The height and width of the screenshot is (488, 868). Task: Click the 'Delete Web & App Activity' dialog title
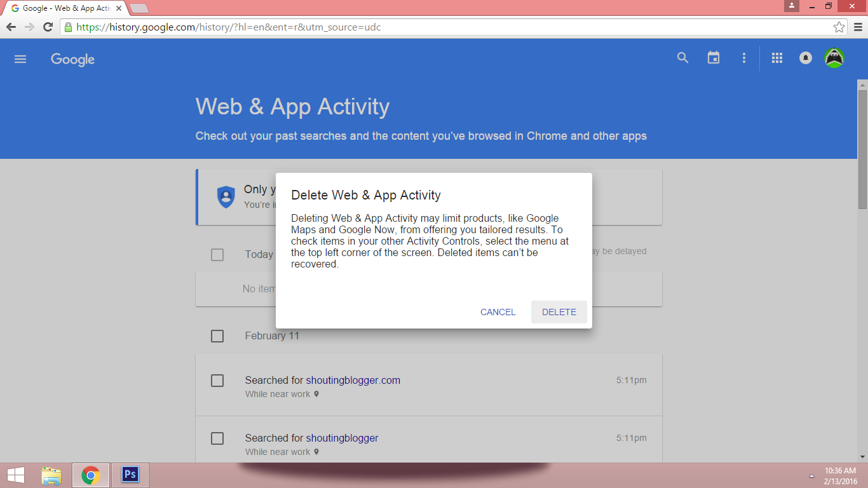pos(366,195)
